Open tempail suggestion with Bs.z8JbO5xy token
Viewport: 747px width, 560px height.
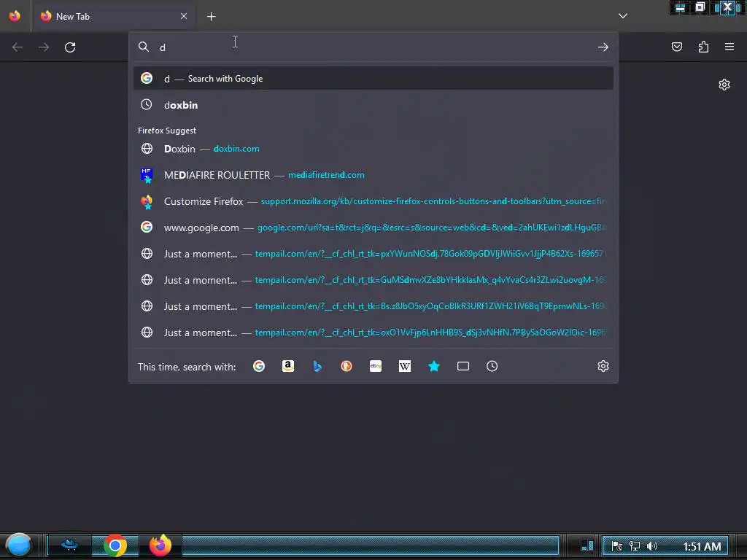(x=373, y=306)
